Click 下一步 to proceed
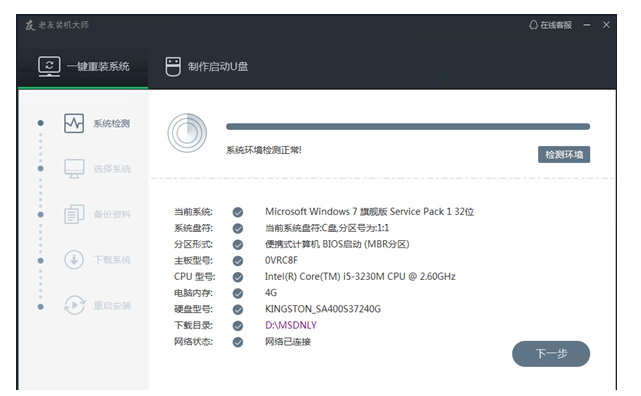 click(x=551, y=353)
